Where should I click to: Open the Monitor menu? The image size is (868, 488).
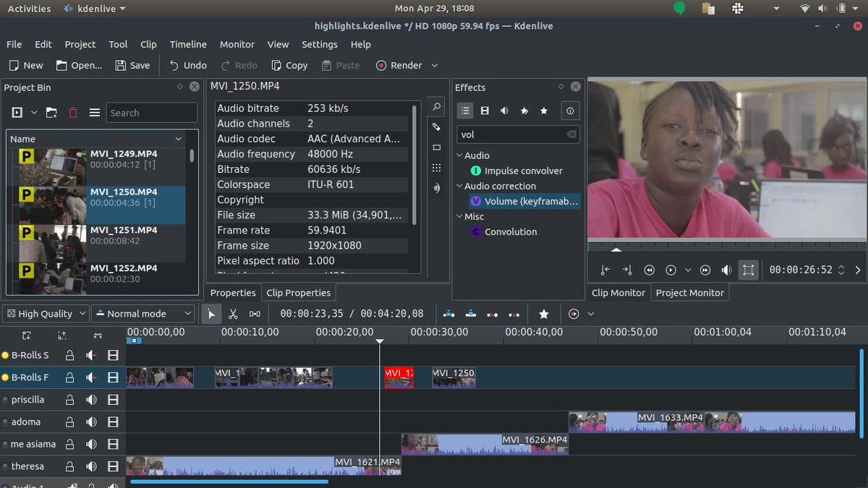237,44
